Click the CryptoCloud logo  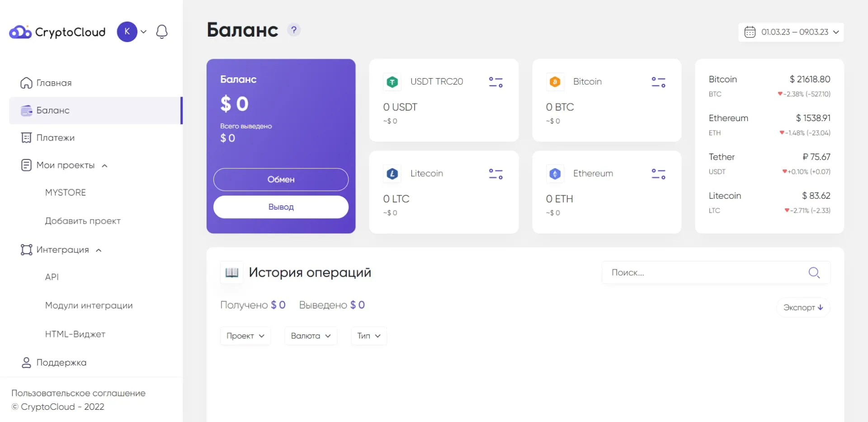(x=57, y=32)
